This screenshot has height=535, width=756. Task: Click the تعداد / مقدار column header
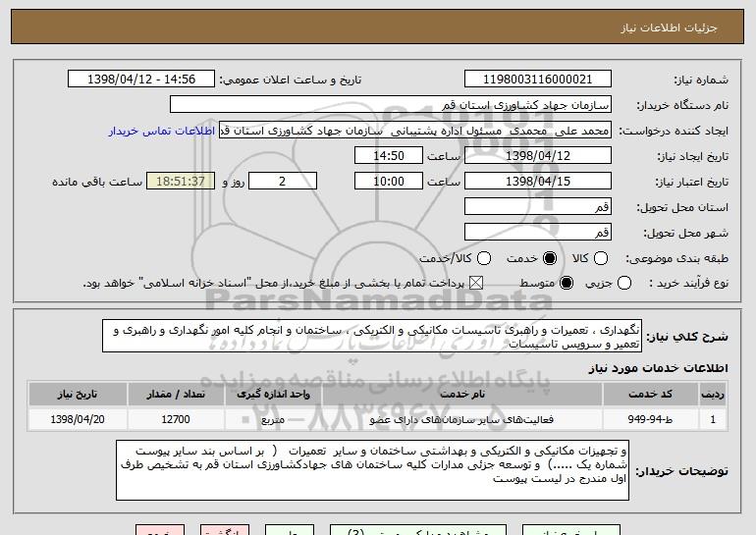[x=176, y=395]
